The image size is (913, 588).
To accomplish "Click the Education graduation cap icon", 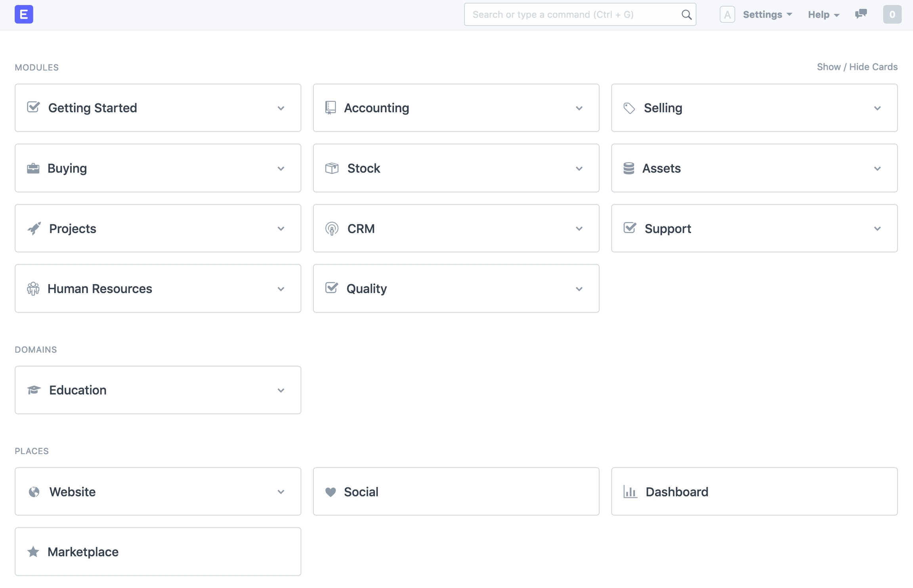I will 34,390.
